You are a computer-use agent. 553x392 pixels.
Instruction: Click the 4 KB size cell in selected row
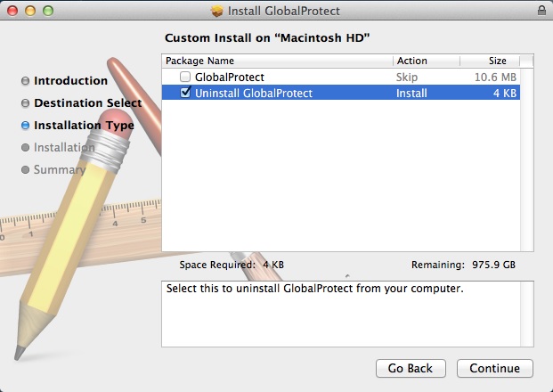tap(505, 94)
